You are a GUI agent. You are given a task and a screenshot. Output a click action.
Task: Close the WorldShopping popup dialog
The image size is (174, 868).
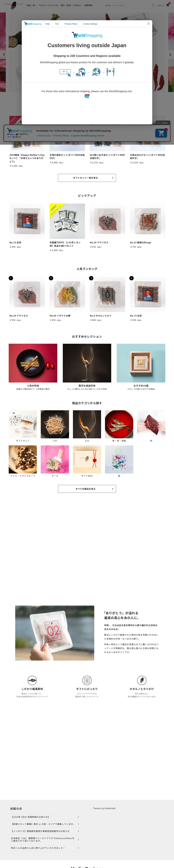point(148,24)
